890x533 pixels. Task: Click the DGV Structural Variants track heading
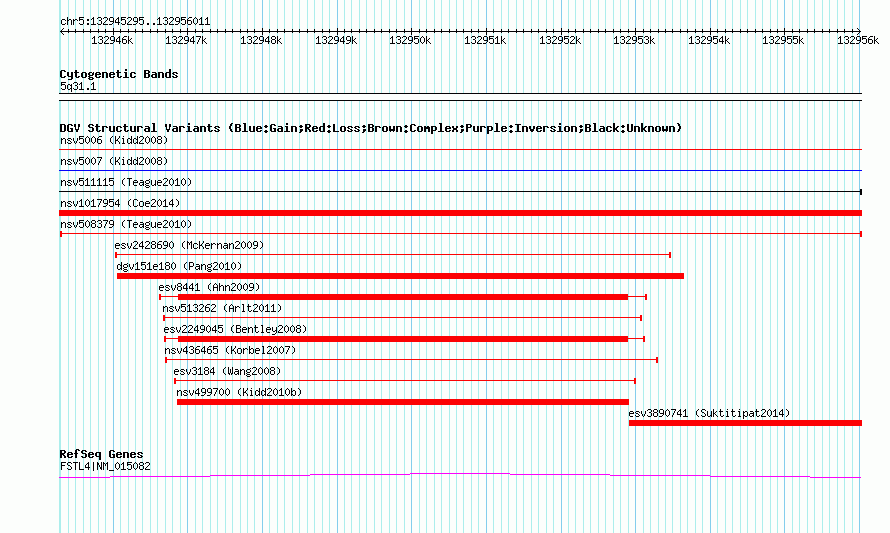pos(371,128)
